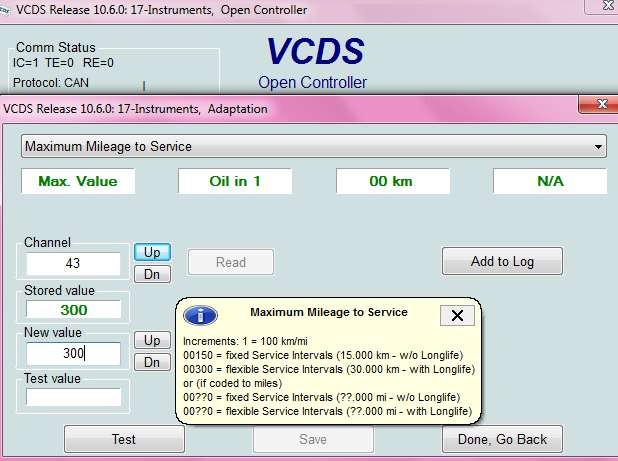Click the empty Test value field
Viewport: 618px width, 461px height.
(73, 397)
